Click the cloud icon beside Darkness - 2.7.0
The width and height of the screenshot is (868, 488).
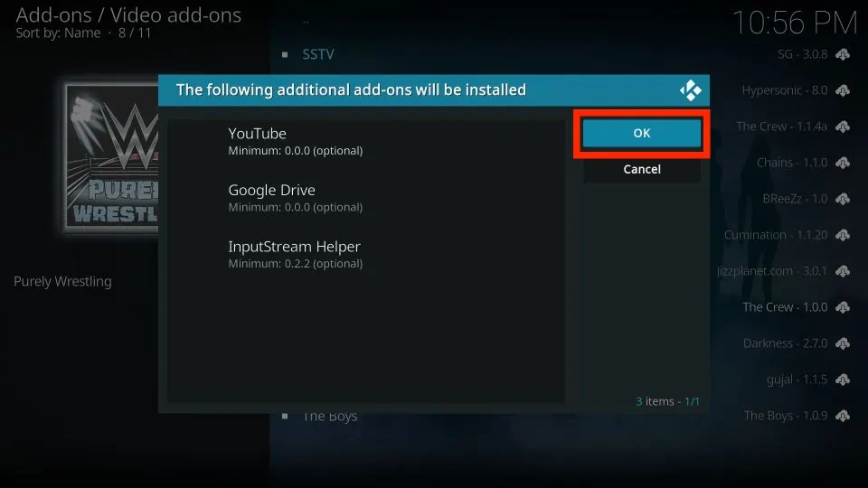pyautogui.click(x=843, y=343)
